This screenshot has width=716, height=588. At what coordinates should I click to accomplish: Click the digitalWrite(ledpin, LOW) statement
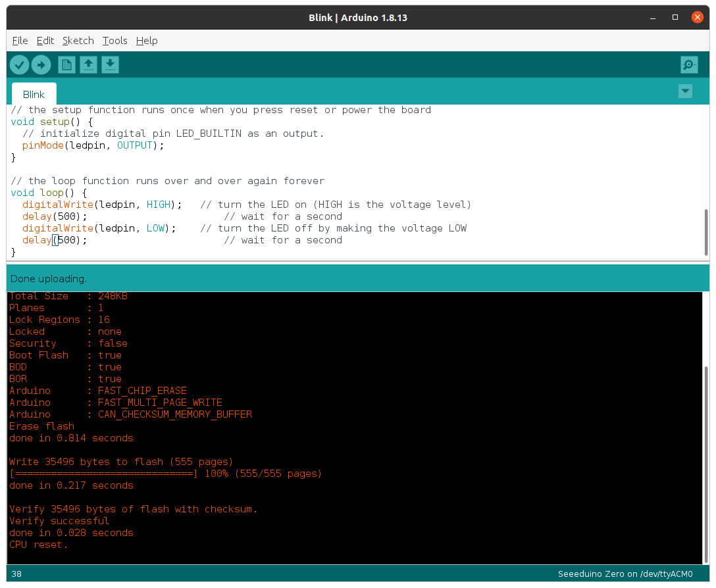[x=99, y=229]
